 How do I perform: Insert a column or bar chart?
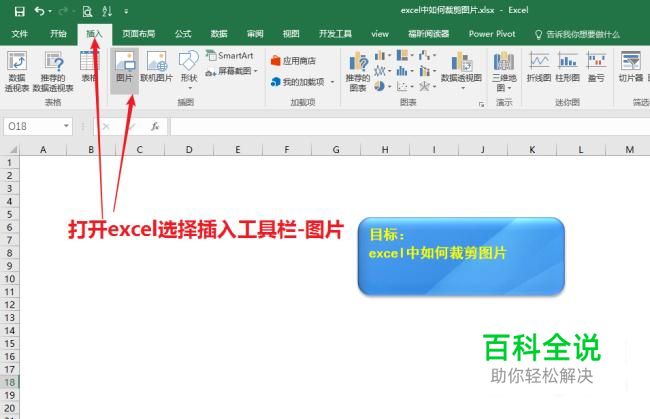coord(383,55)
